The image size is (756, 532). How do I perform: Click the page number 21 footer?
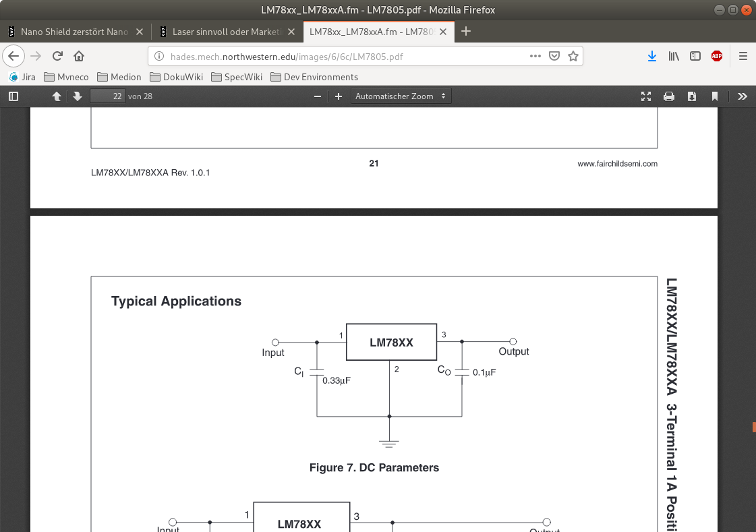pyautogui.click(x=374, y=163)
